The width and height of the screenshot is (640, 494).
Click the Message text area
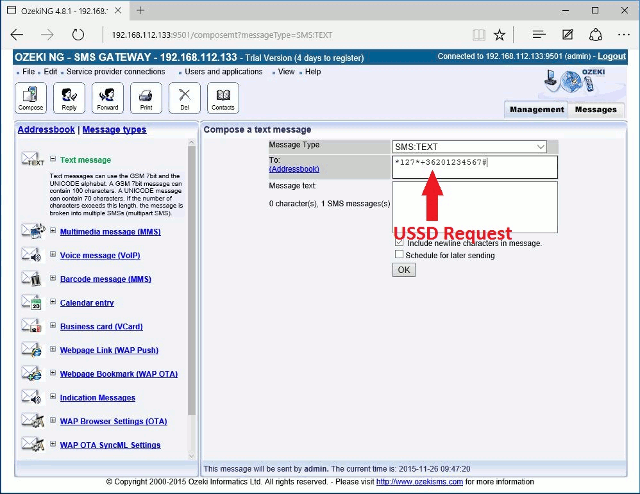point(475,207)
